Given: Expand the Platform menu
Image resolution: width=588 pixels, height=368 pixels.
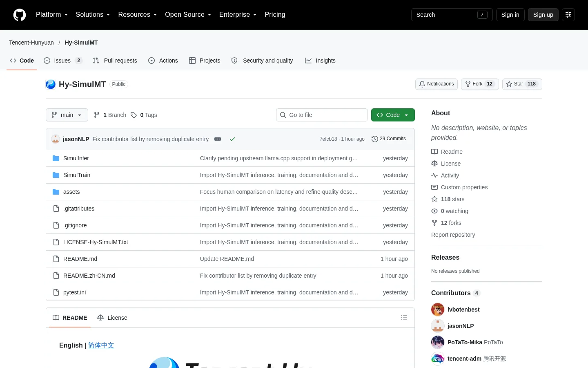Looking at the screenshot, I should [x=52, y=15].
